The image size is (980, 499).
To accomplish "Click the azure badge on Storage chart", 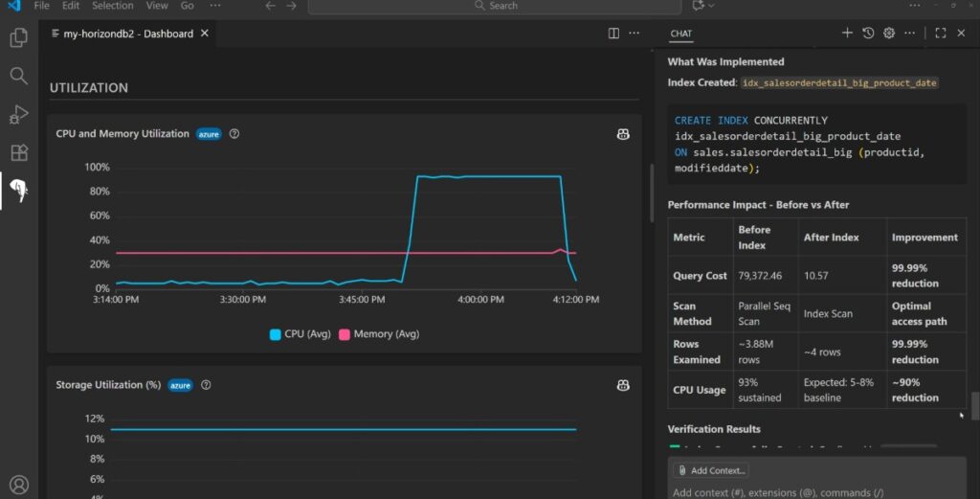I will [181, 386].
